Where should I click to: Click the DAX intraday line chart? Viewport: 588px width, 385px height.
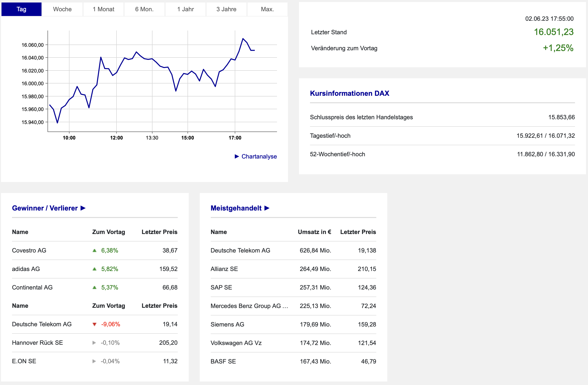pos(162,81)
